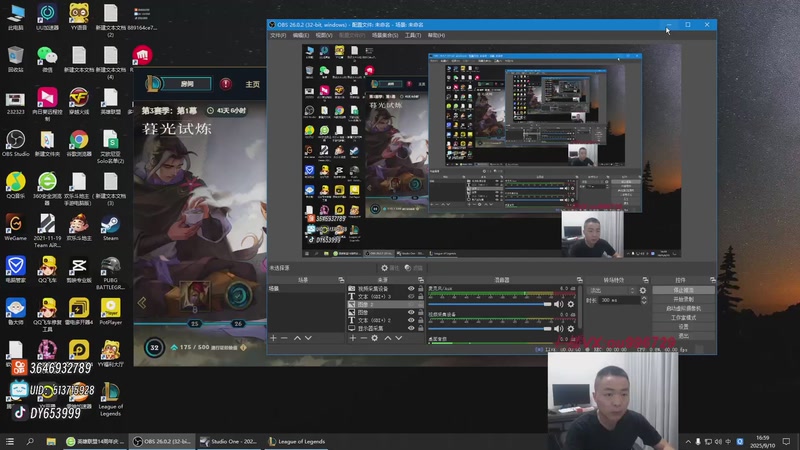
Task: Toggle visibility of 图像 source
Action: [411, 312]
